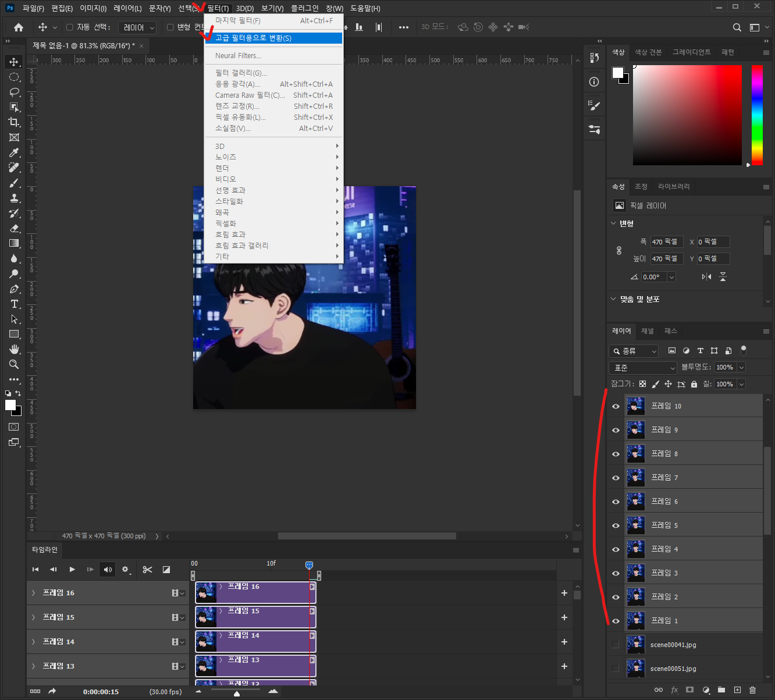Open the blend mode 표준 dropdown

pos(643,368)
